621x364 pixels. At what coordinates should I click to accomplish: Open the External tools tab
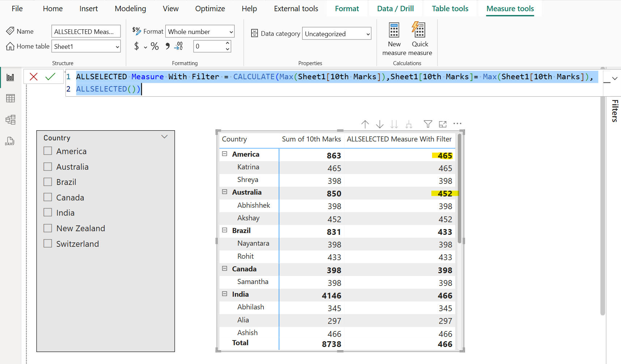coord(296,8)
